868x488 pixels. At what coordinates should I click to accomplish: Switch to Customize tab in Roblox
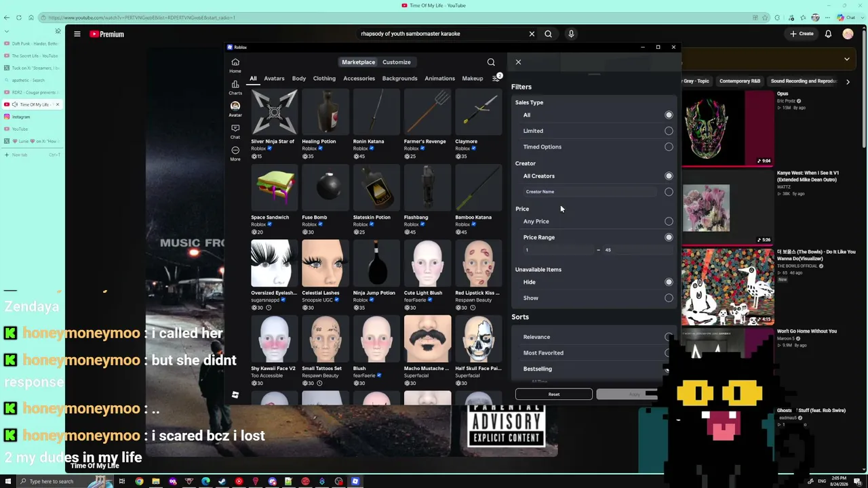[397, 62]
